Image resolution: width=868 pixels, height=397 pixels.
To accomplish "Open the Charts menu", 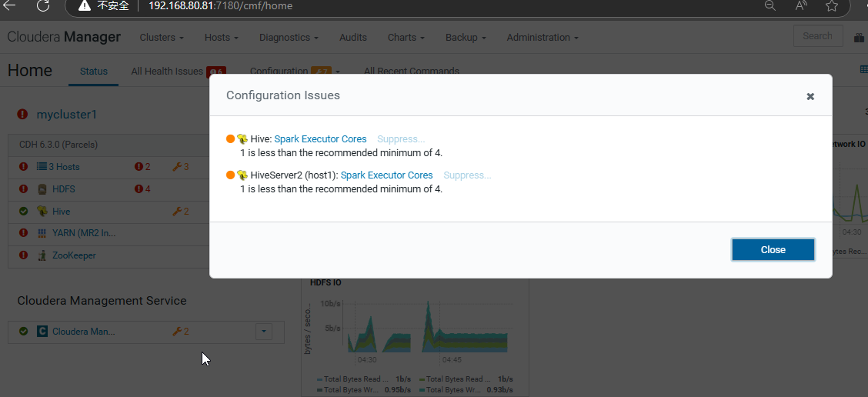I will click(x=406, y=37).
